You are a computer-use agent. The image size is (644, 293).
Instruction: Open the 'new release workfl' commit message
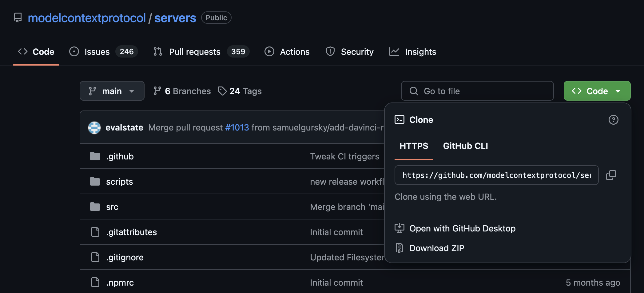[x=347, y=182]
